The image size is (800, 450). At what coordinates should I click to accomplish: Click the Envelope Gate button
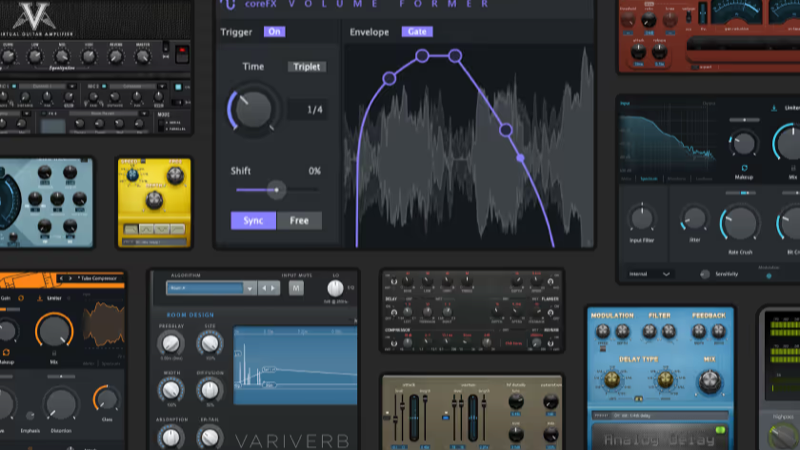point(417,32)
